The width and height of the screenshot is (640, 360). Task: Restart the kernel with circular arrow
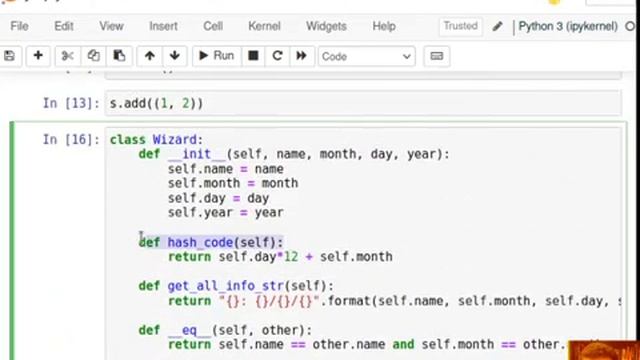277,56
